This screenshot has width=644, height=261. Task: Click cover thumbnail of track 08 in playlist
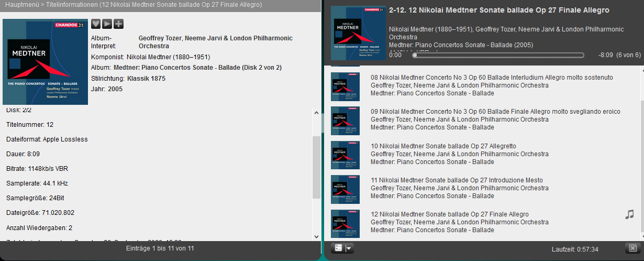click(x=346, y=86)
